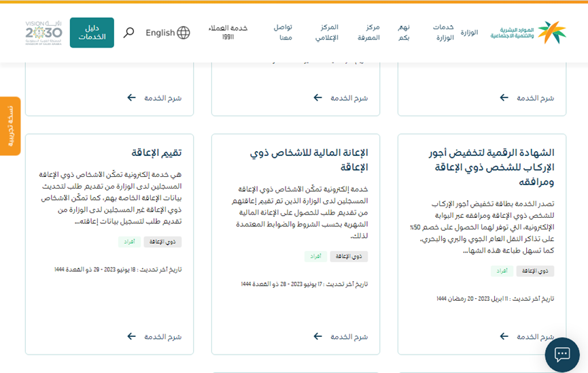Click arrow icon under الإعانة المالية card
The width and height of the screenshot is (588, 373).
(317, 336)
